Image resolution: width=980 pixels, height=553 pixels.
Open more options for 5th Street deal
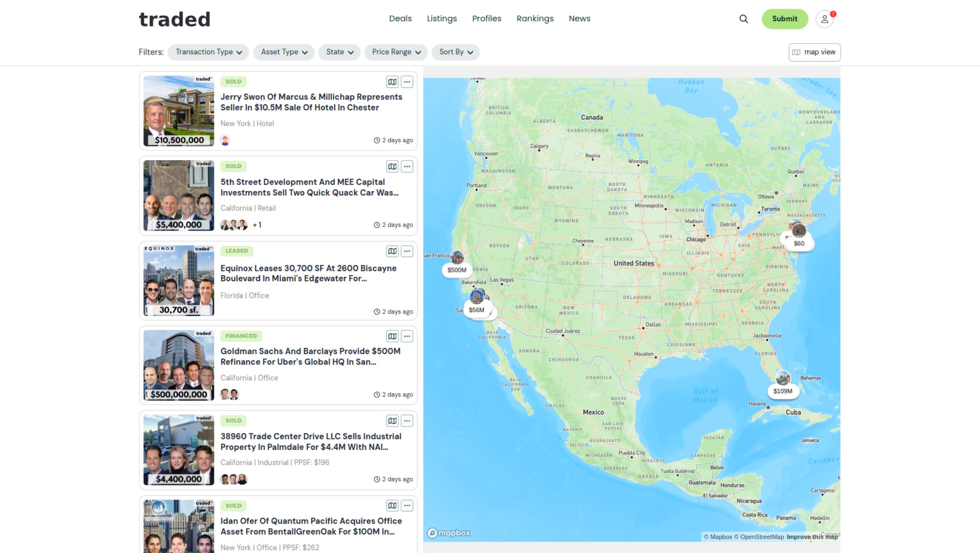point(407,166)
